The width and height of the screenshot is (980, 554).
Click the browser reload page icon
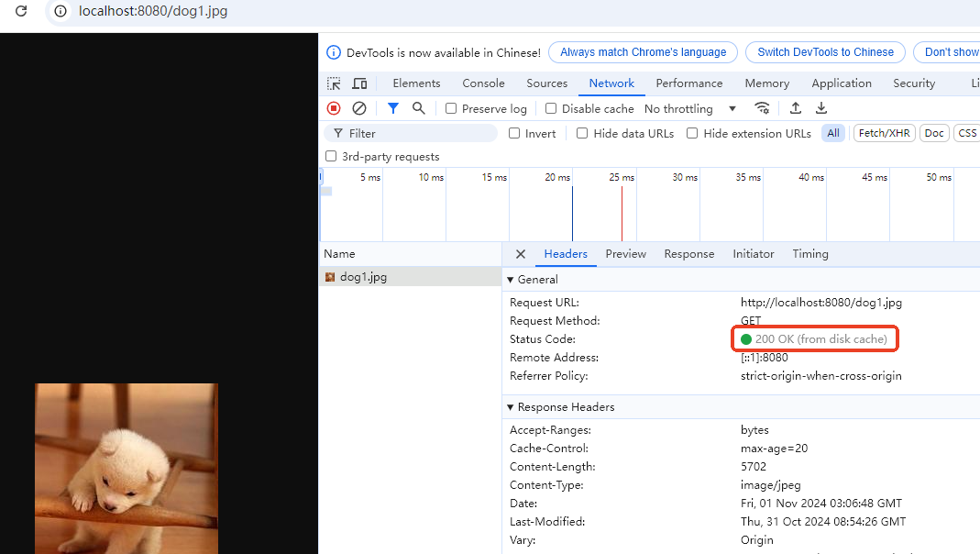[21, 12]
